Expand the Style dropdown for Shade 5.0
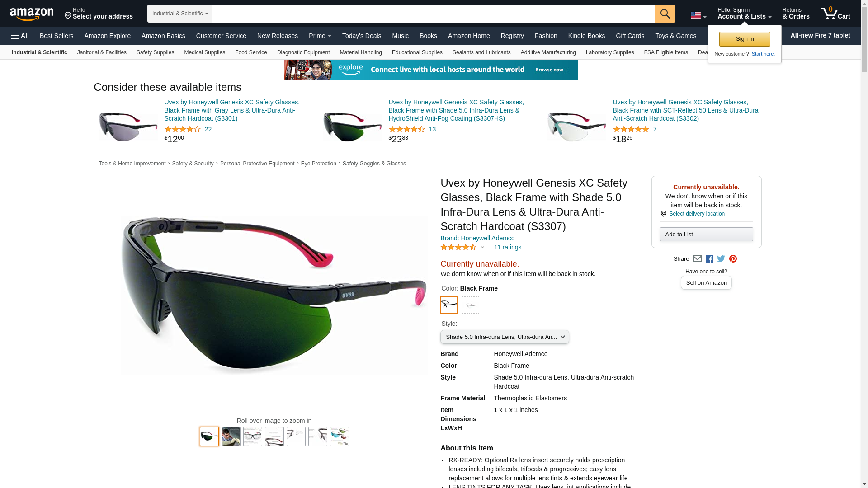868x488 pixels. 505,337
